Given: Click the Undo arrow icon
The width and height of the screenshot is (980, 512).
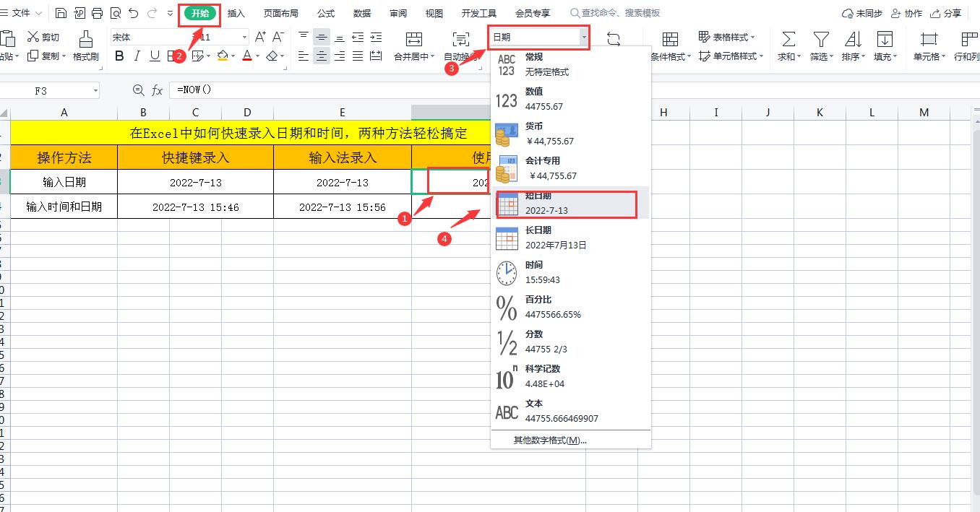Looking at the screenshot, I should pyautogui.click(x=133, y=13).
